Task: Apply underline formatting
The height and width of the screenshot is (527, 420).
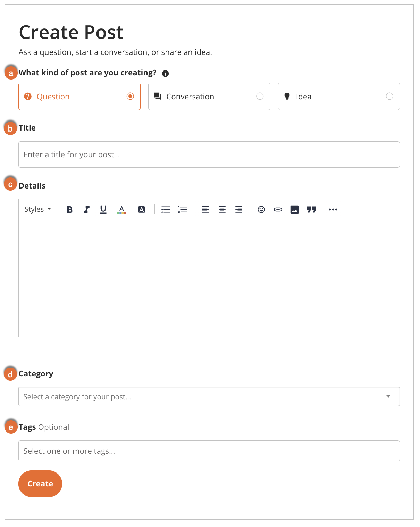Action: 103,209
